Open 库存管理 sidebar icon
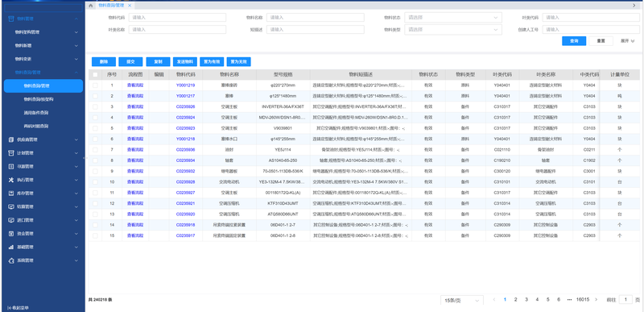 pyautogui.click(x=11, y=193)
